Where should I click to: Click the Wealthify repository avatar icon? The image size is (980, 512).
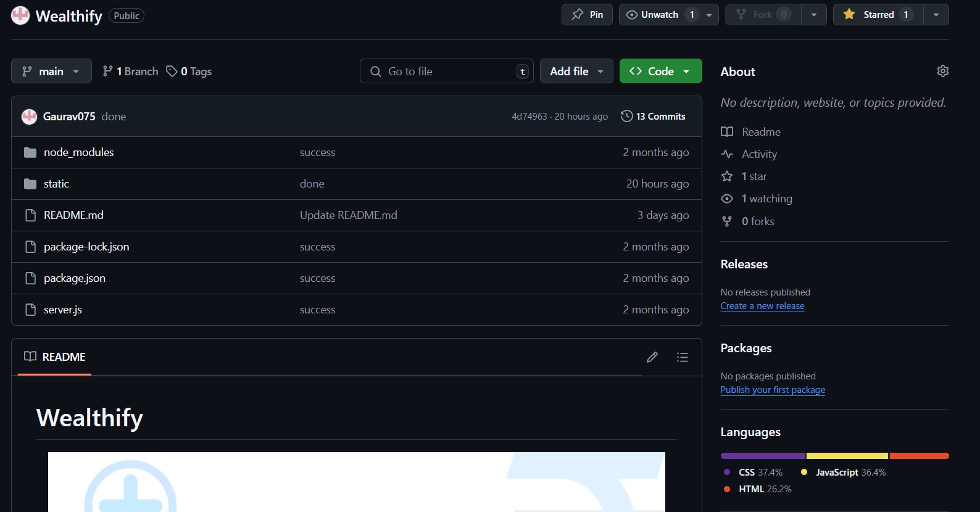[x=20, y=15]
